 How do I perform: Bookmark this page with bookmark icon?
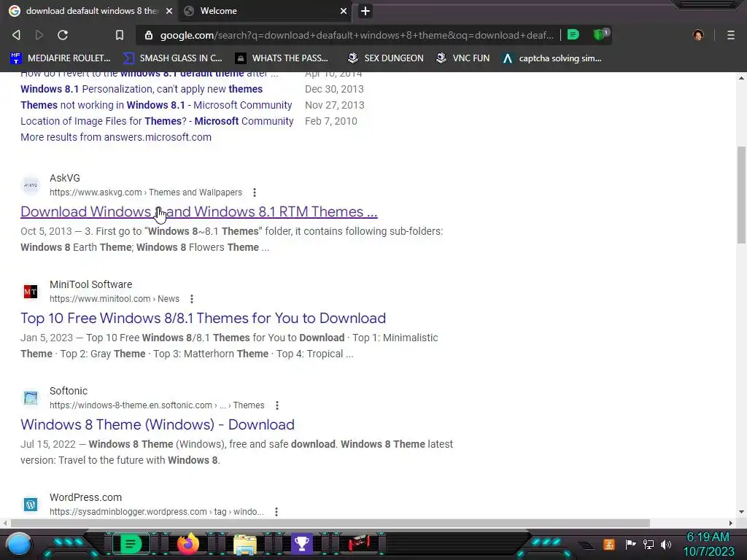pyautogui.click(x=120, y=35)
